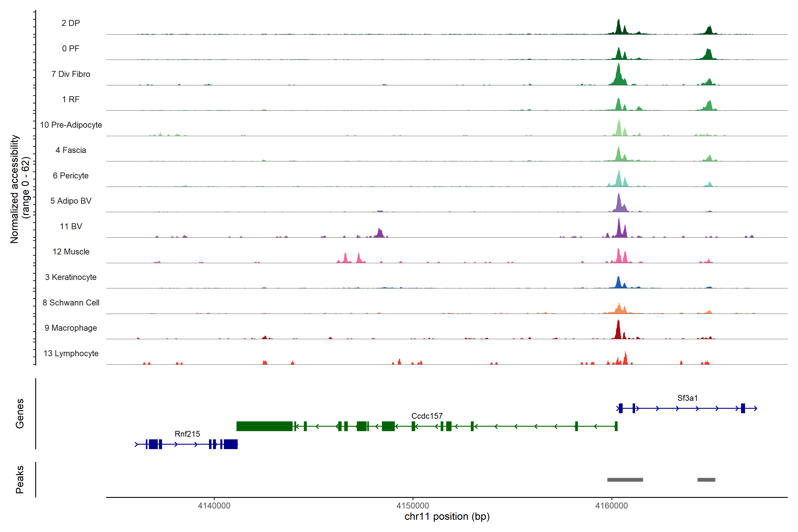Click the Rnf215 gene name label

pos(187,434)
